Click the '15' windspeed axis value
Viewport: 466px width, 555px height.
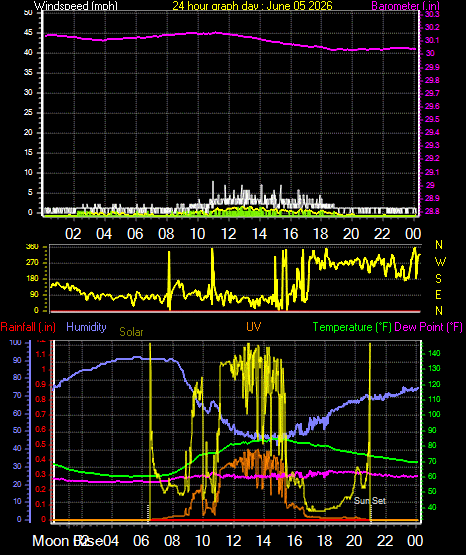[x=28, y=153]
